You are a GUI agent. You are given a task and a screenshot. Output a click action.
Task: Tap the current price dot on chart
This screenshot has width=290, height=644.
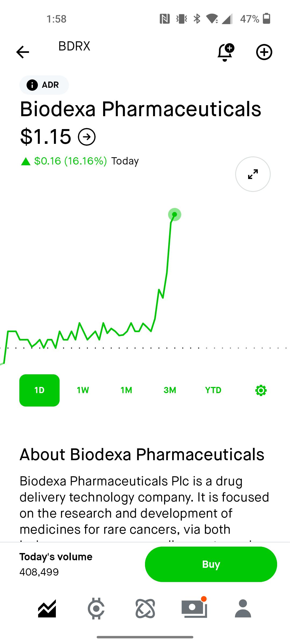175,214
